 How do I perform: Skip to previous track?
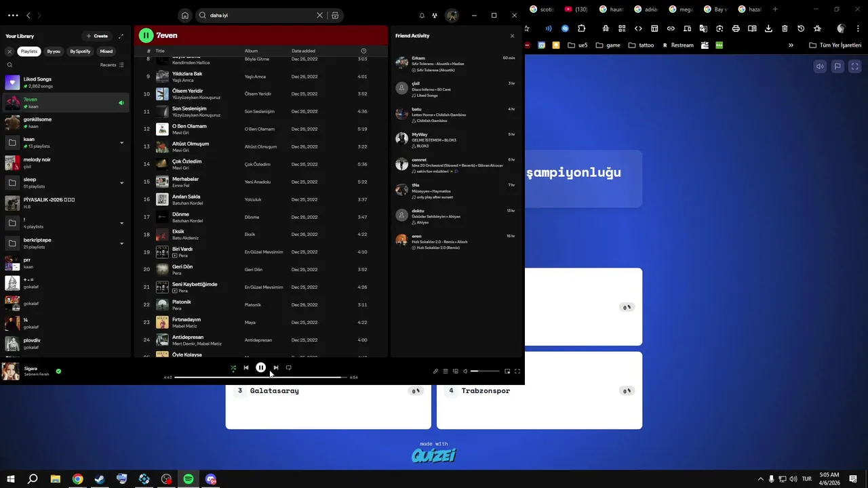click(246, 368)
